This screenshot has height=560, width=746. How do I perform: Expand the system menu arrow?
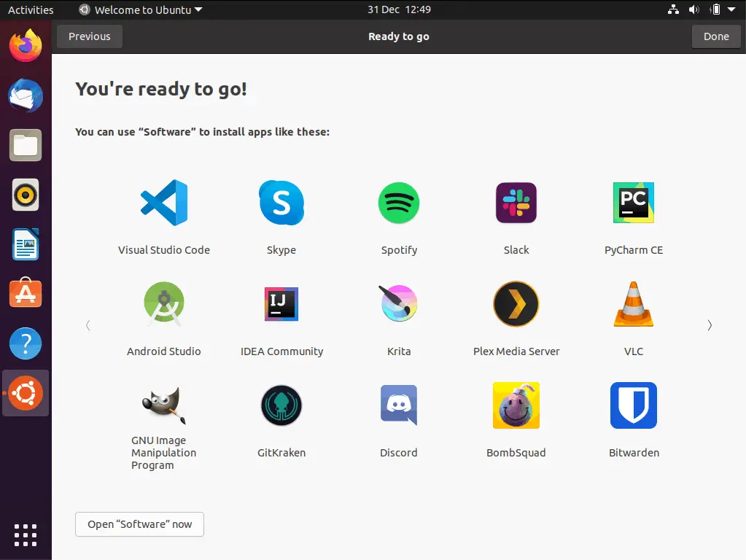point(731,9)
